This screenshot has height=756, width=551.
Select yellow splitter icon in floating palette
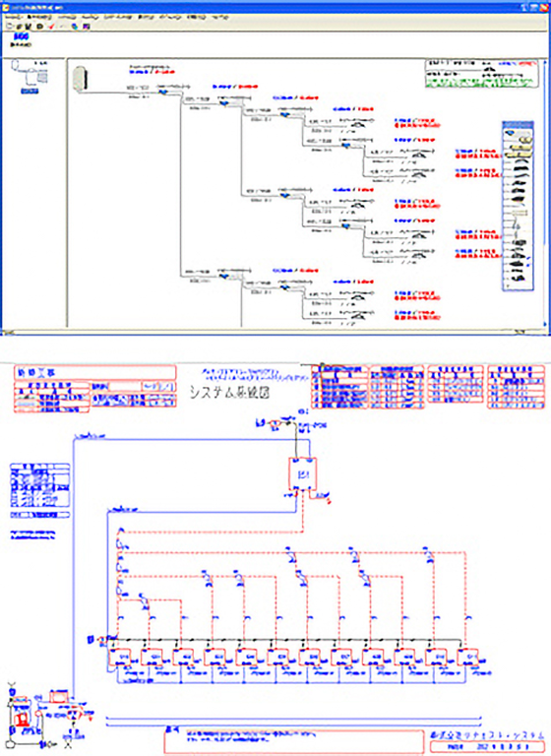pos(526,140)
